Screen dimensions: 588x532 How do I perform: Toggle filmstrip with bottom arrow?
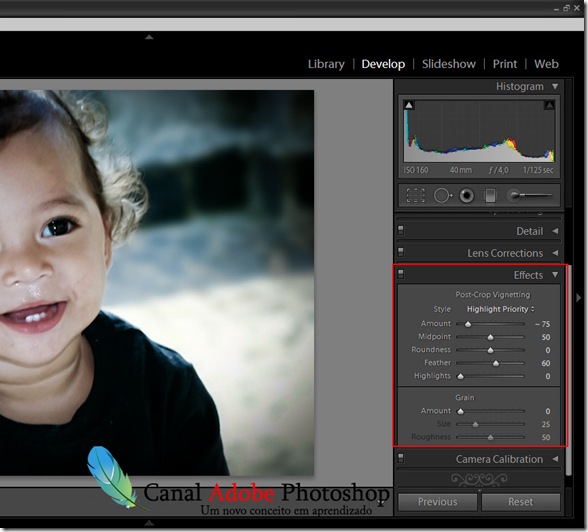(149, 523)
